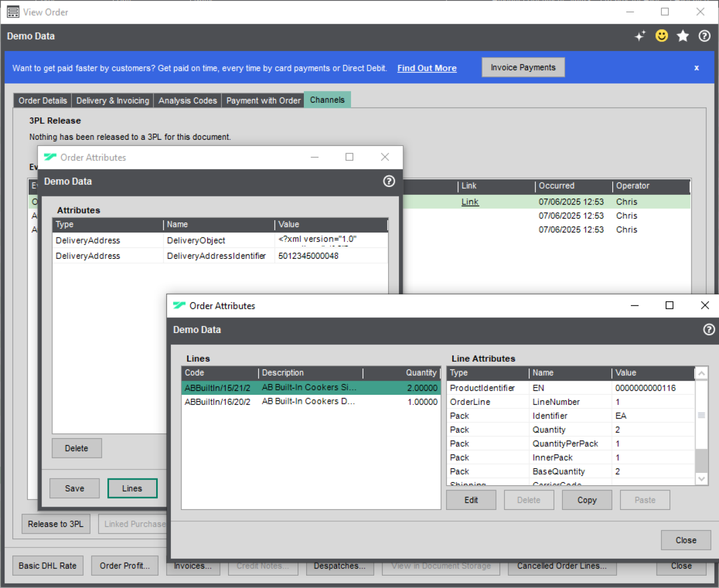The width and height of the screenshot is (719, 588).
Task: Select line ABBuiltIn/16/20/2 in Lines list
Action: pos(311,402)
